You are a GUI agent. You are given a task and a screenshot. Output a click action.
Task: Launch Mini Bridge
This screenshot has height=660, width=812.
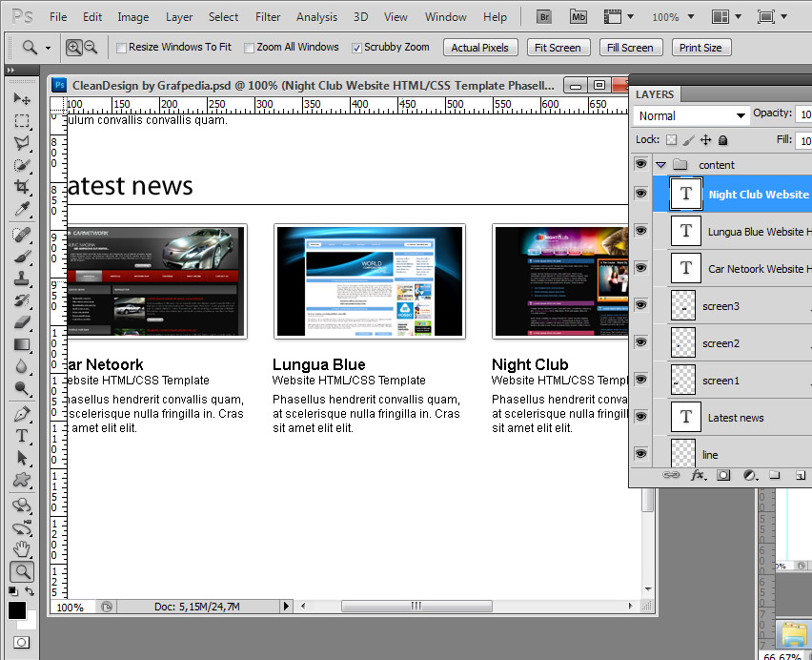click(x=578, y=17)
